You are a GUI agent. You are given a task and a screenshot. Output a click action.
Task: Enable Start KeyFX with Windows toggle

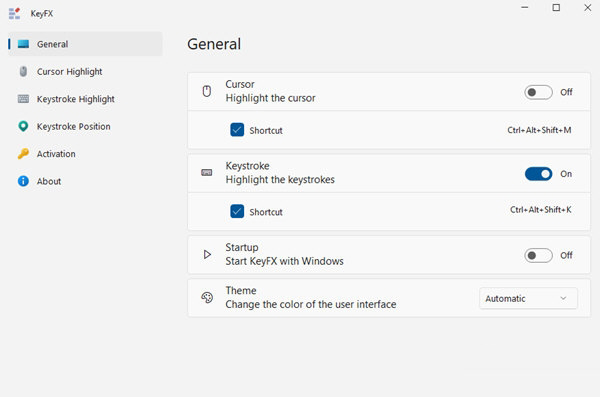(x=538, y=255)
